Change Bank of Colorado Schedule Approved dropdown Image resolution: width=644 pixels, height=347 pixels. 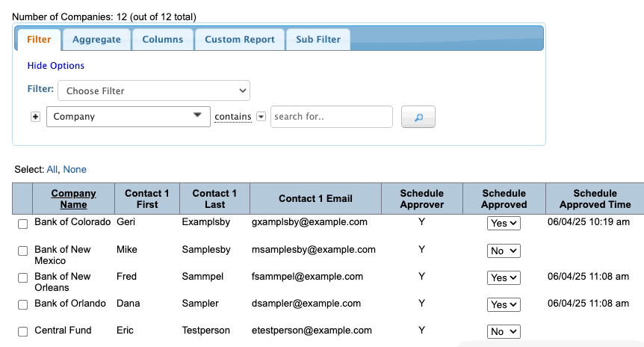tap(504, 224)
